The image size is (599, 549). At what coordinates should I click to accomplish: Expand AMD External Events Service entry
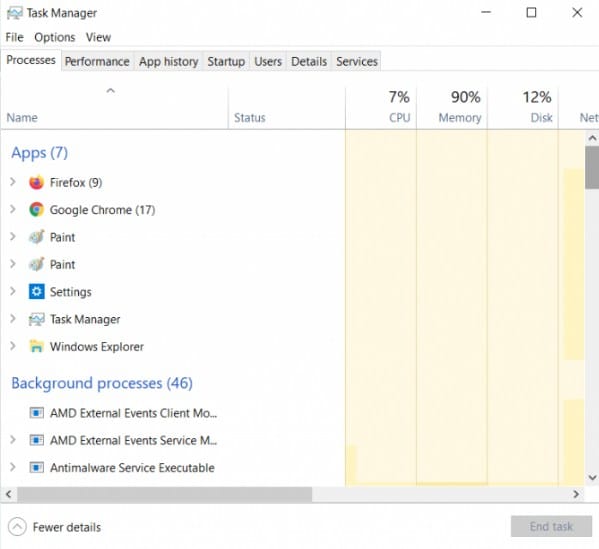[x=13, y=440]
